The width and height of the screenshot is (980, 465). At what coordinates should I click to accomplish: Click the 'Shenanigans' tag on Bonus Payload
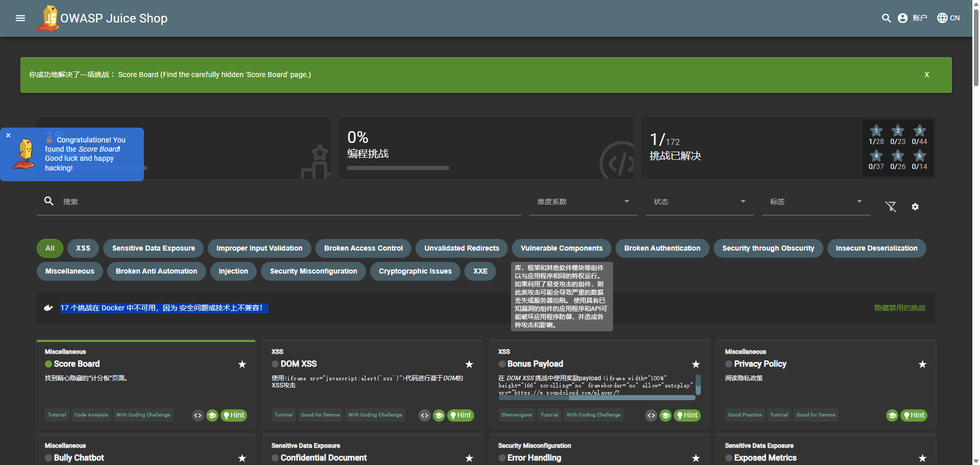point(517,415)
